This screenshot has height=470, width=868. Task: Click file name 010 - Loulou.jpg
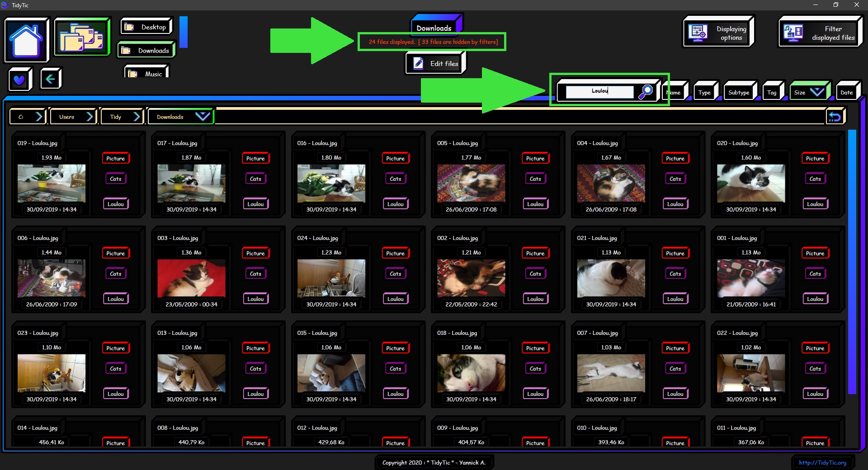(597, 428)
